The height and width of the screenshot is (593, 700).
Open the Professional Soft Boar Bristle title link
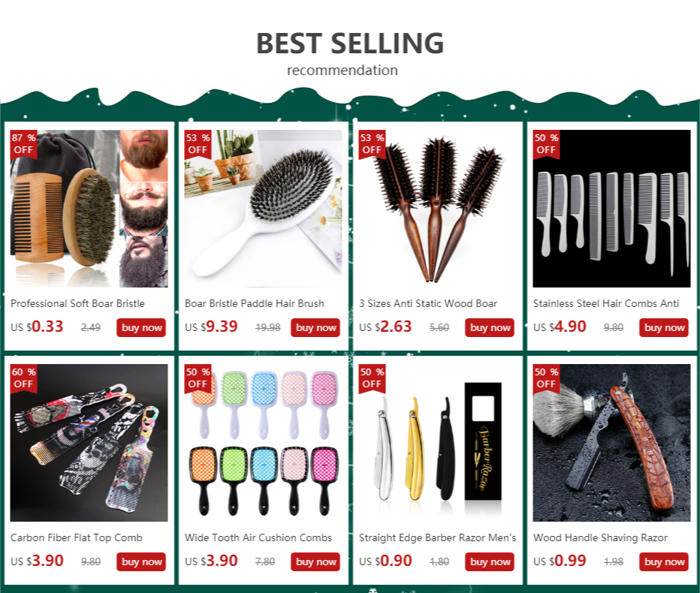tap(77, 303)
